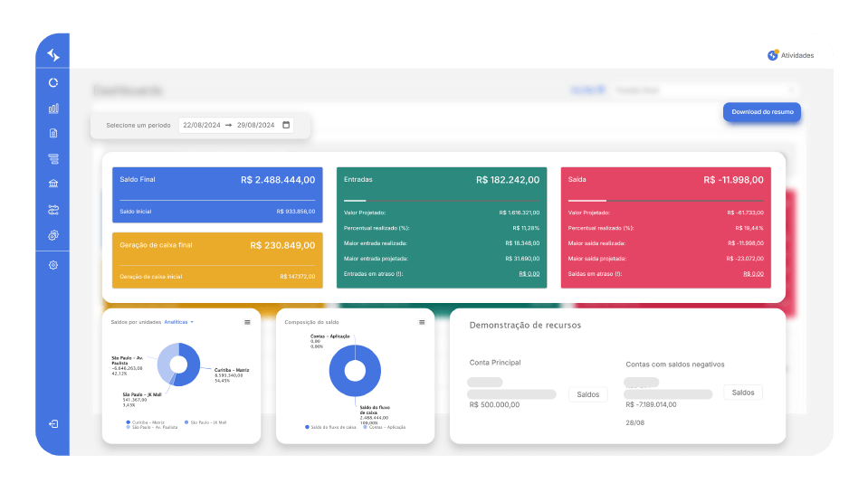Click the São Paulo – Av. Paulista light donut slice
Screen dimensions: 868x483
[165, 363]
